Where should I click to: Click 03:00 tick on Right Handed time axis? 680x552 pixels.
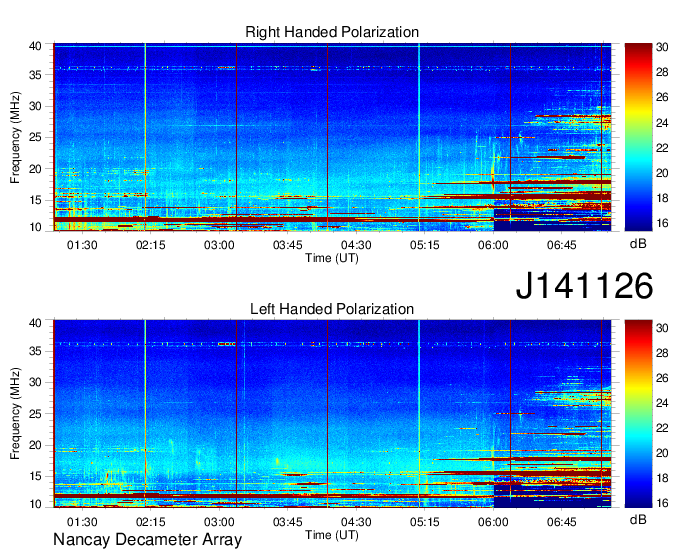click(219, 245)
